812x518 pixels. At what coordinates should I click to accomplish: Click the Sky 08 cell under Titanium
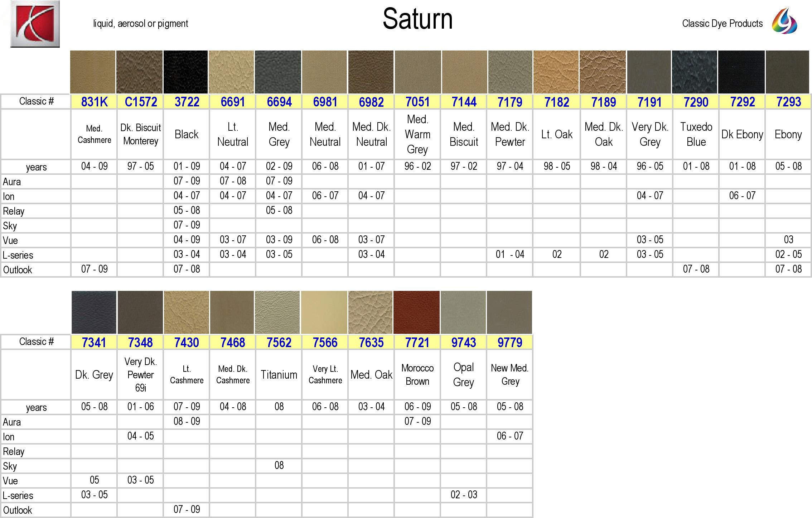click(x=279, y=465)
